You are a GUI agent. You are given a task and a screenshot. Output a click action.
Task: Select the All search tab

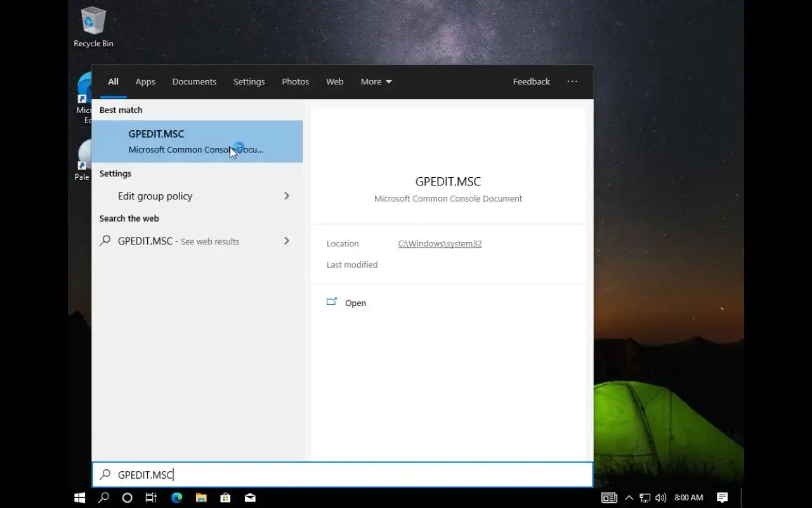pyautogui.click(x=113, y=81)
